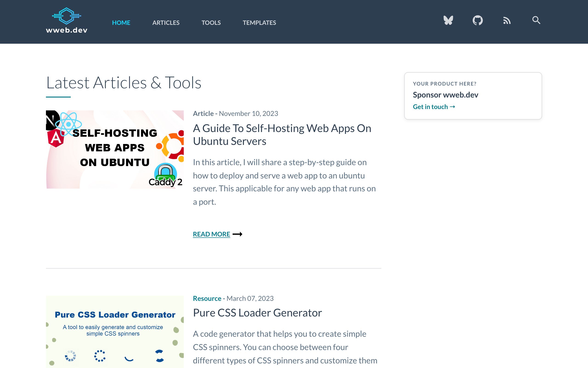Click the wweb.dev logo
Viewport: 588px width, 368px height.
[66, 20]
